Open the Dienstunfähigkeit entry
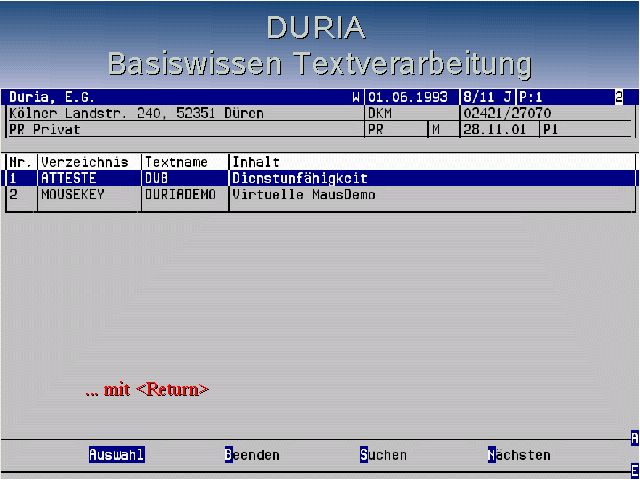This screenshot has width=640, height=480. point(300,178)
